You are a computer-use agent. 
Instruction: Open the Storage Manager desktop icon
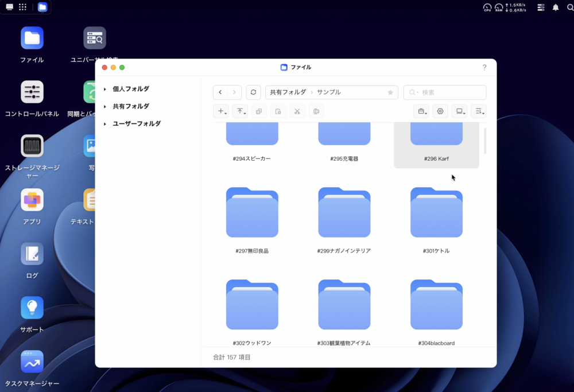point(32,146)
